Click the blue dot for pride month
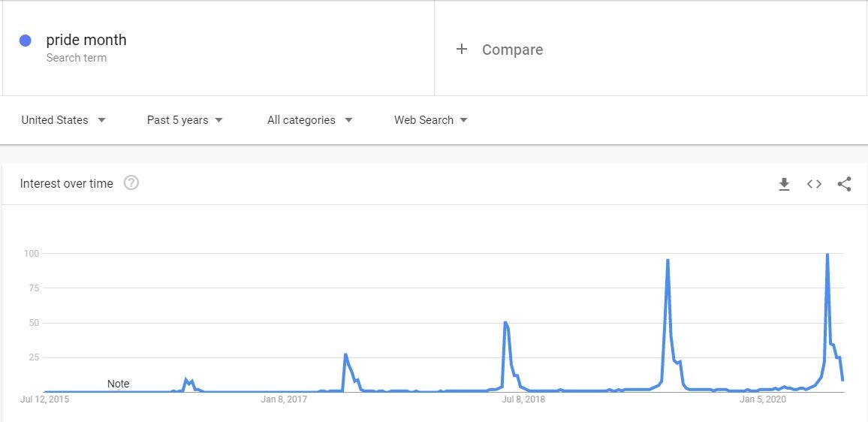This screenshot has width=868, height=422. [25, 41]
